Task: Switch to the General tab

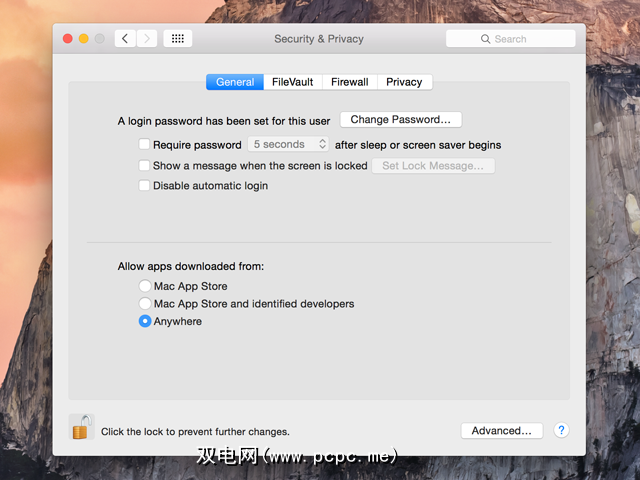Action: click(x=235, y=82)
